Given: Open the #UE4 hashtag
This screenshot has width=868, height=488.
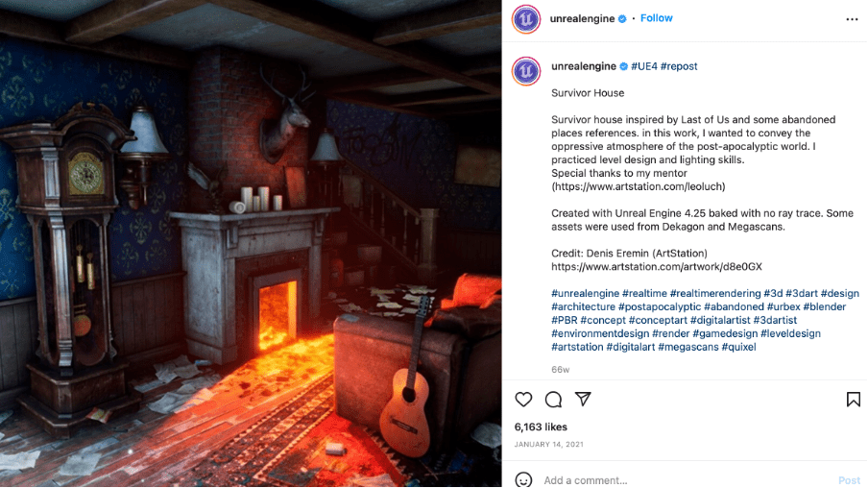Looking at the screenshot, I should coord(644,66).
